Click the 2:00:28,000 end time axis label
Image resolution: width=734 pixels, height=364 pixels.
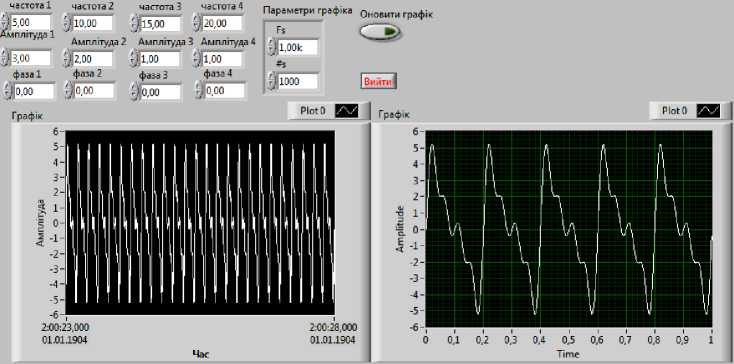click(333, 327)
